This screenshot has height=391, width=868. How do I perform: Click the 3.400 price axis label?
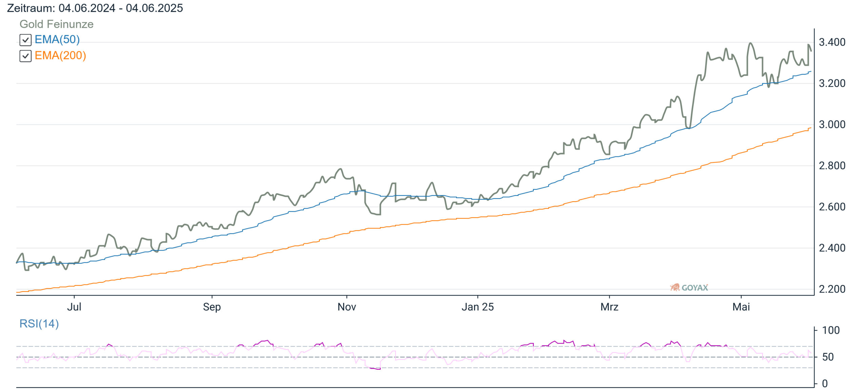click(832, 42)
